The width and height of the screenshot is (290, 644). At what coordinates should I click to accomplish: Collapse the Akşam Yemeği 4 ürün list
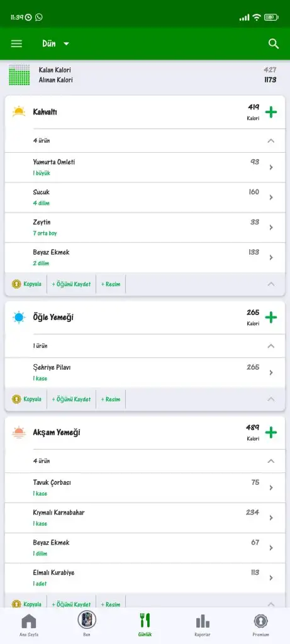click(x=270, y=461)
